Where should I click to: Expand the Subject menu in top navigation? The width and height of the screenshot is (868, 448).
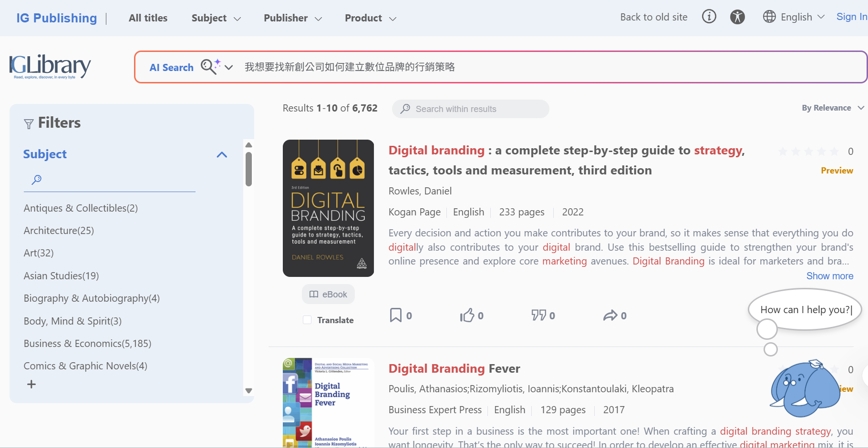coord(216,18)
